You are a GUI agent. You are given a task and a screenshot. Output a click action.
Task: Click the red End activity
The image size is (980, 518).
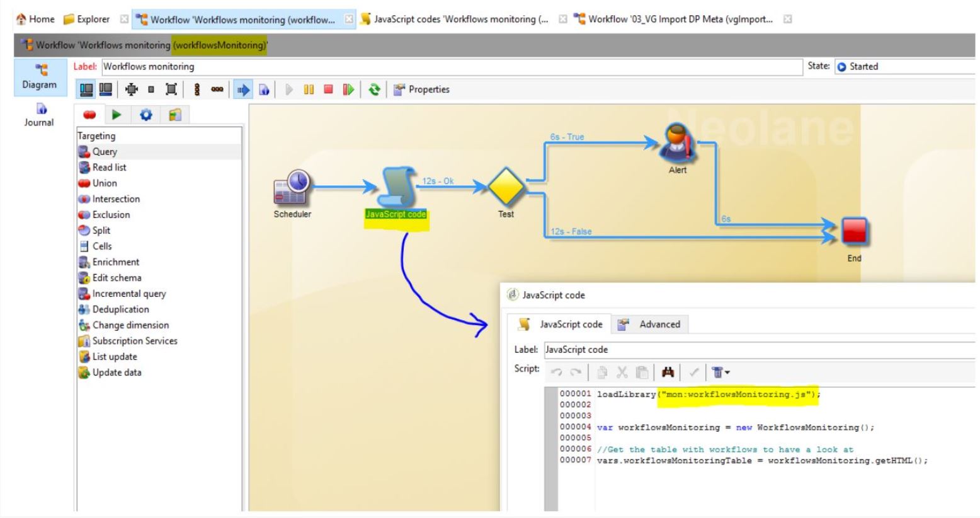coord(854,232)
